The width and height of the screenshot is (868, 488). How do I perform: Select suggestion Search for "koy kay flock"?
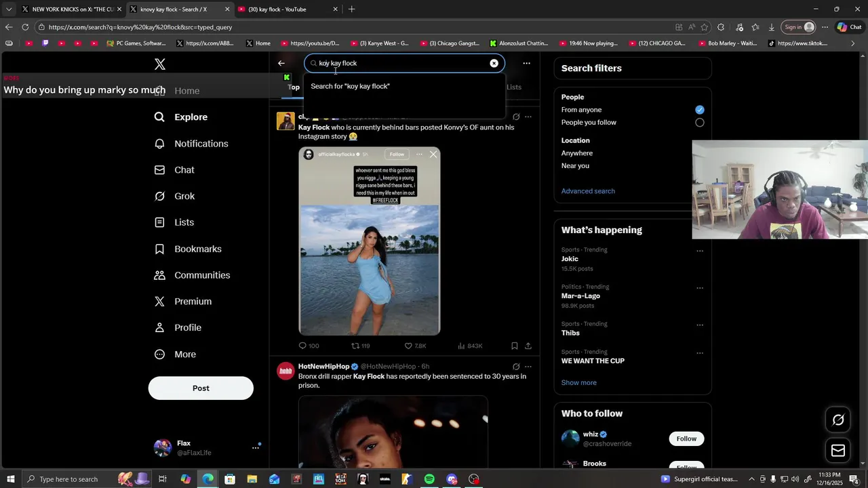pyautogui.click(x=404, y=86)
